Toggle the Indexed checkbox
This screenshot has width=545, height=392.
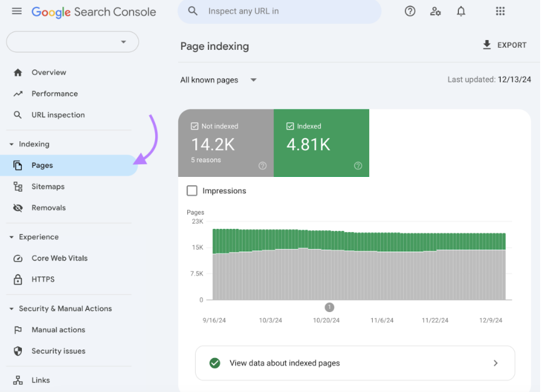point(290,126)
